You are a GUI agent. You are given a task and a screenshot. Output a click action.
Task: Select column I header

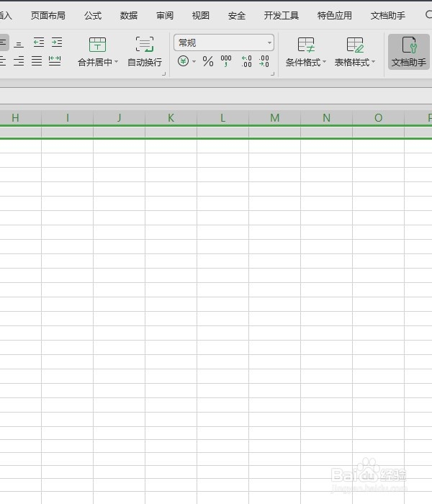(x=68, y=118)
